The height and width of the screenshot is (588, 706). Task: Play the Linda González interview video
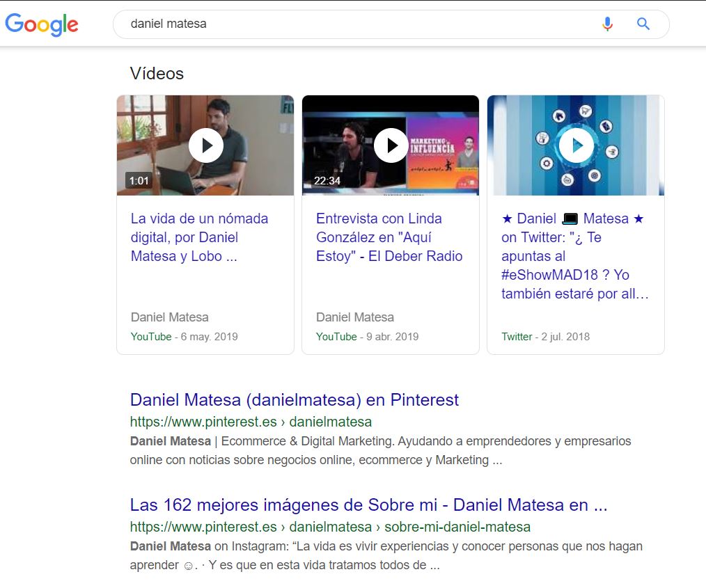[391, 145]
